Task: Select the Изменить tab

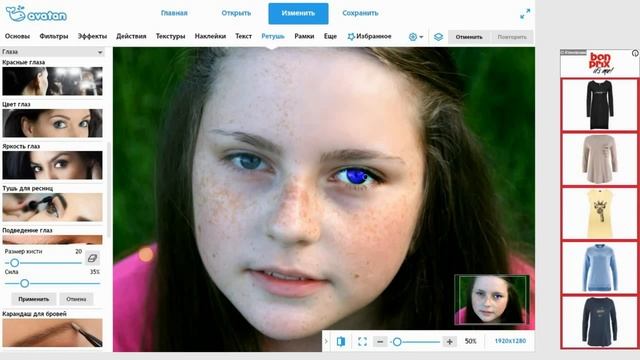Action: pos(298,13)
